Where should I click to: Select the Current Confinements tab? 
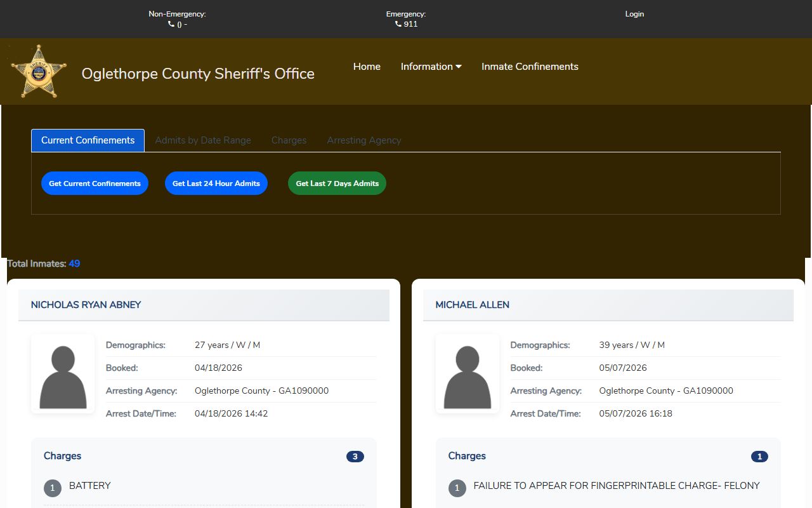point(88,140)
